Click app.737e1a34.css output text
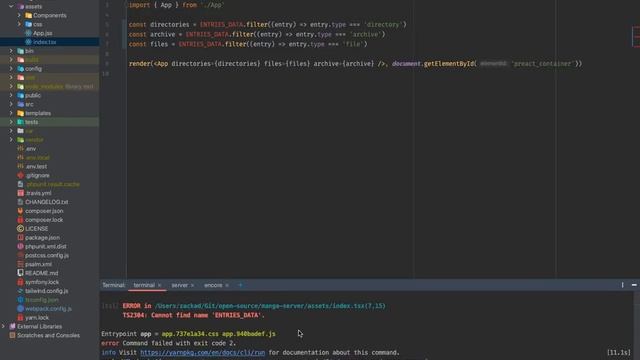Screen dimensions: 640x360 tap(190, 334)
